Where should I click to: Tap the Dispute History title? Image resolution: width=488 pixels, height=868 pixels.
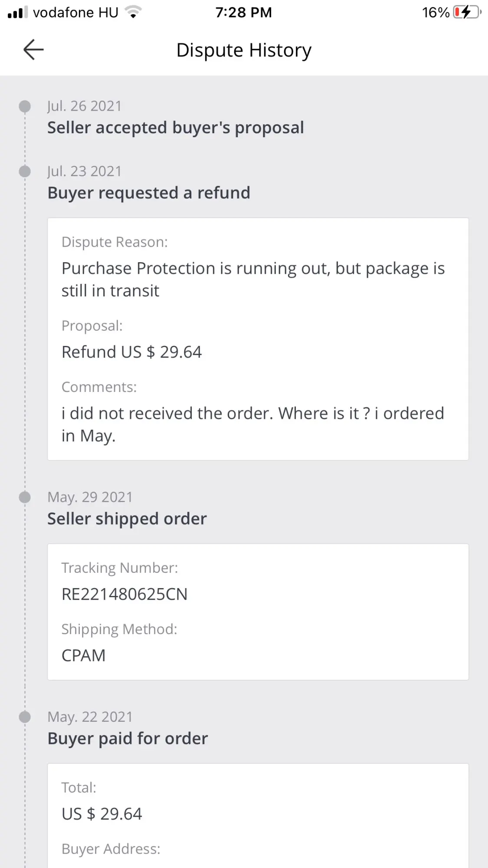pyautogui.click(x=244, y=50)
